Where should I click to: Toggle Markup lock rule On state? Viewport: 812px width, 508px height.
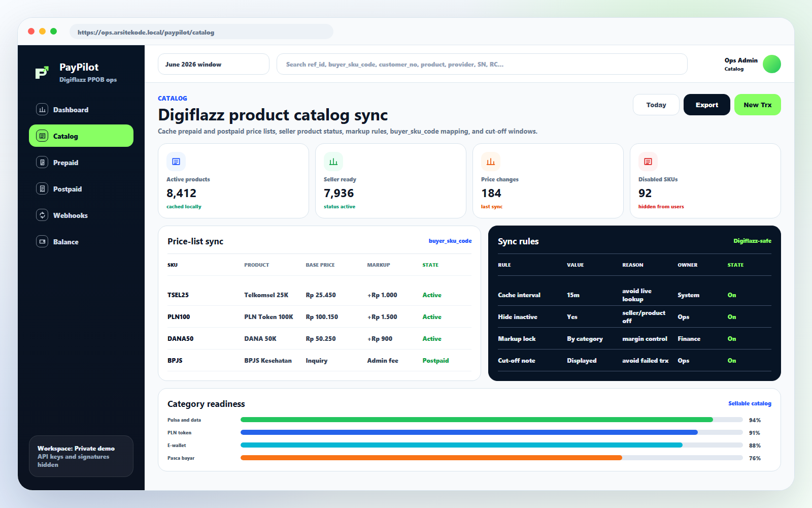[732, 339]
